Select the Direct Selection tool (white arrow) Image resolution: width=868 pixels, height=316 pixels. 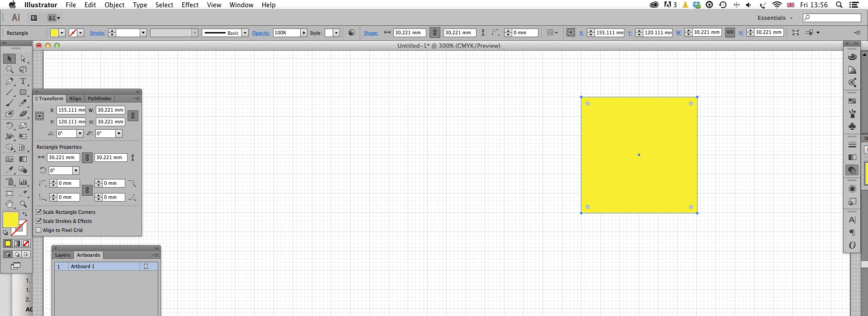pyautogui.click(x=23, y=59)
